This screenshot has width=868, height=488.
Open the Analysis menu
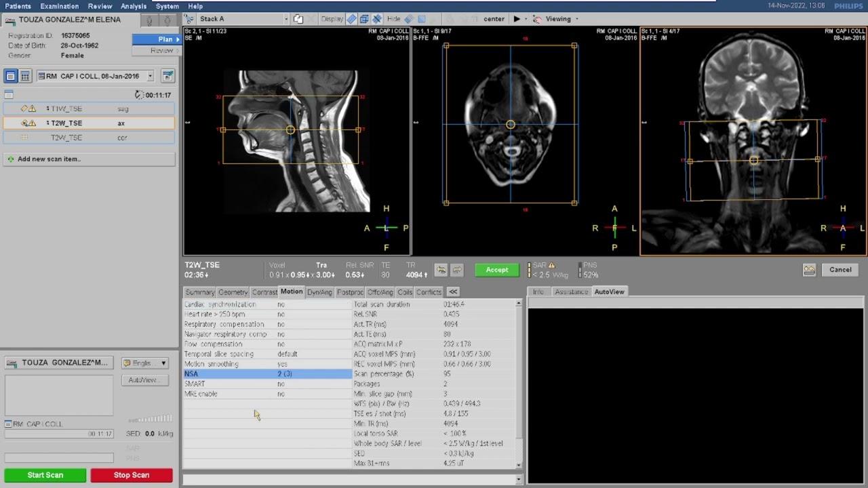[x=134, y=6]
